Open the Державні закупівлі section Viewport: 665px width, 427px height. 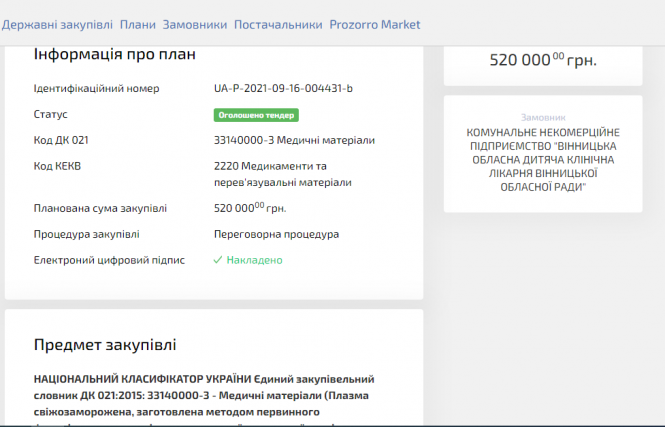[x=57, y=25]
